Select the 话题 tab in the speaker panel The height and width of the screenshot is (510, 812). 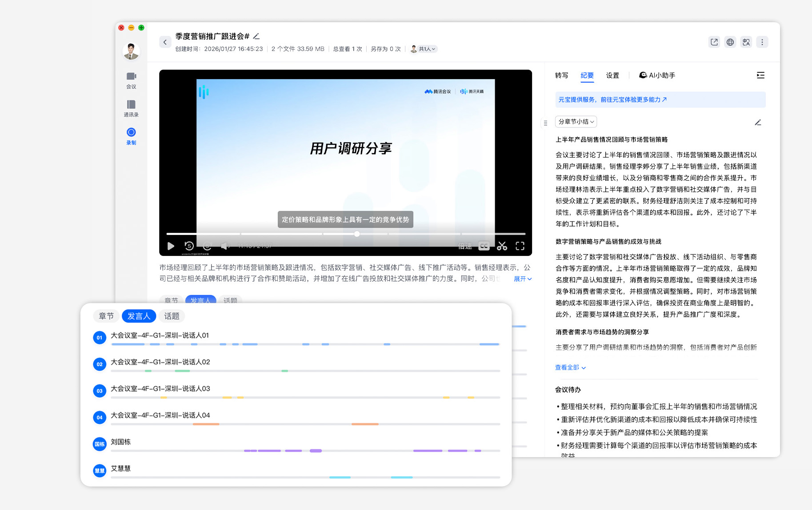pyautogui.click(x=172, y=316)
